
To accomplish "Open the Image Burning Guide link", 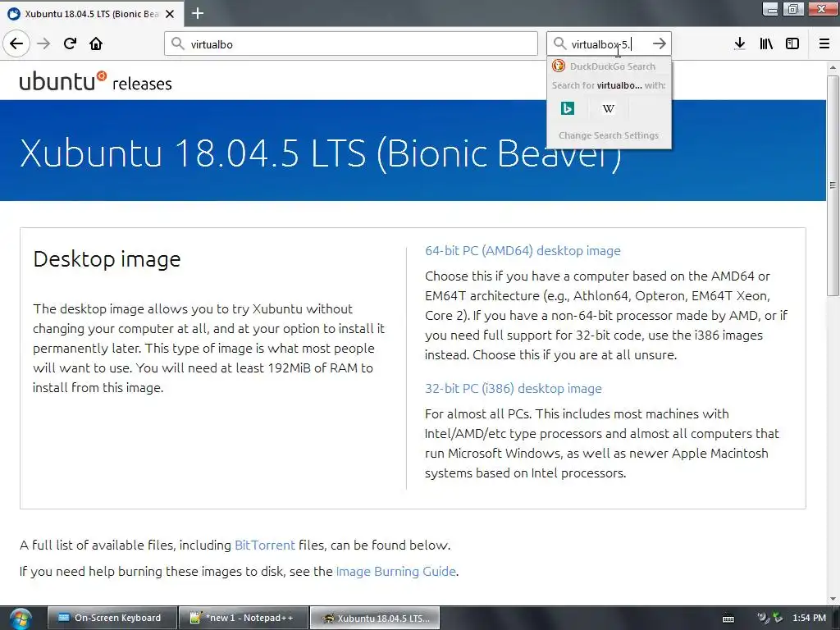I will [396, 572].
